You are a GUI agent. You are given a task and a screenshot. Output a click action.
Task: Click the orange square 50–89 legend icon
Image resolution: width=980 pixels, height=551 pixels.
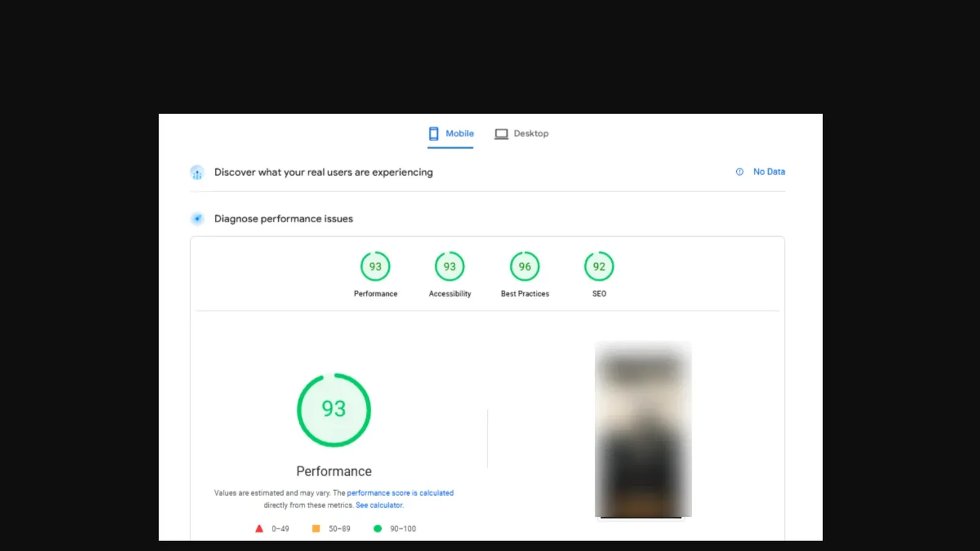pyautogui.click(x=316, y=528)
